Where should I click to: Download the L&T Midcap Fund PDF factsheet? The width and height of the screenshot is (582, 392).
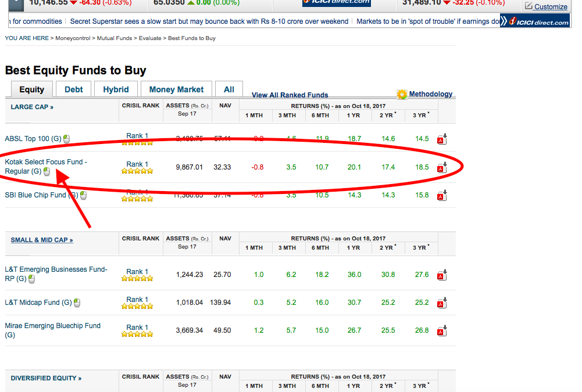tap(442, 303)
